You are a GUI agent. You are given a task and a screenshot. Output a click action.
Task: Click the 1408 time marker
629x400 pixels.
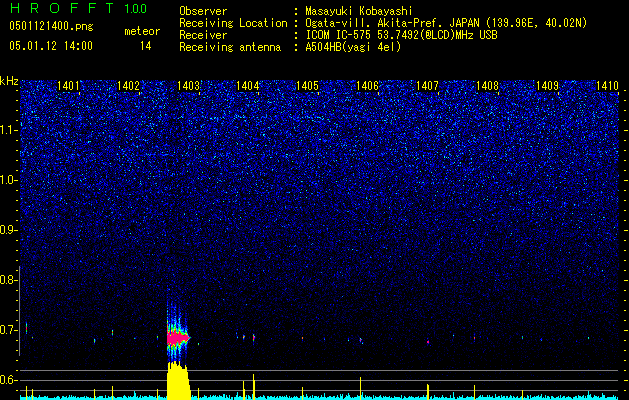[487, 86]
